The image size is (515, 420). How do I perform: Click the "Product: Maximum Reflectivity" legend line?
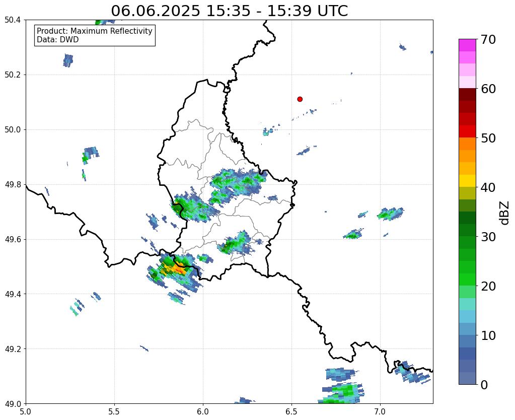(x=95, y=31)
